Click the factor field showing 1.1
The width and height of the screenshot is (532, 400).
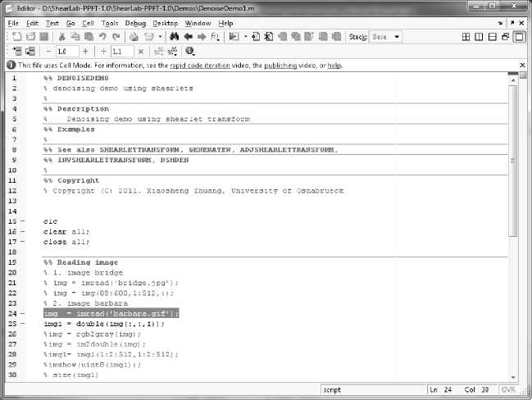pyautogui.click(x=122, y=52)
